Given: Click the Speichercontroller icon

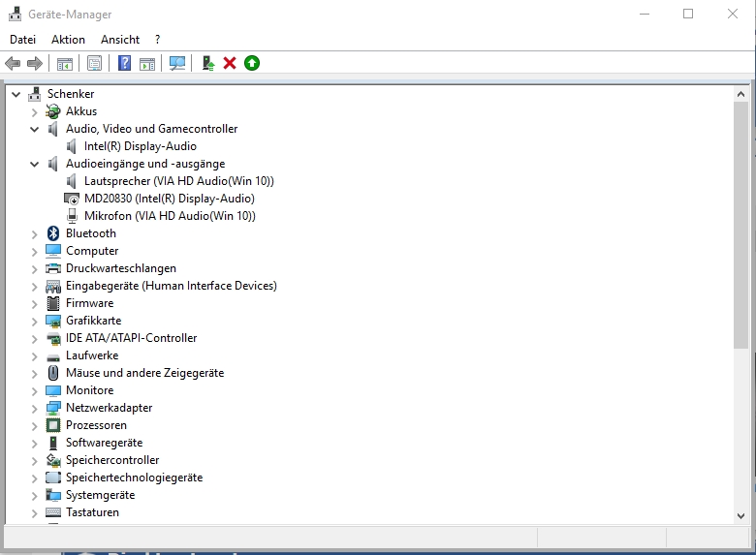Looking at the screenshot, I should 53,460.
